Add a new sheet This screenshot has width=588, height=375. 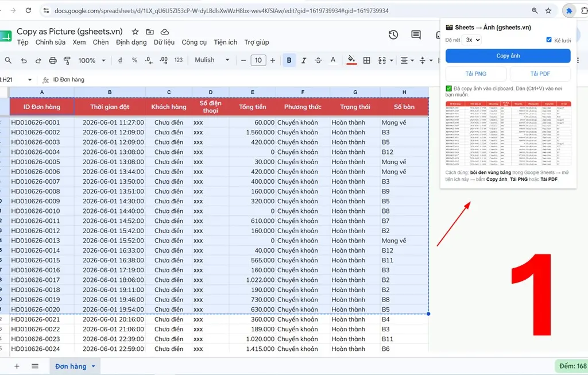(17, 366)
